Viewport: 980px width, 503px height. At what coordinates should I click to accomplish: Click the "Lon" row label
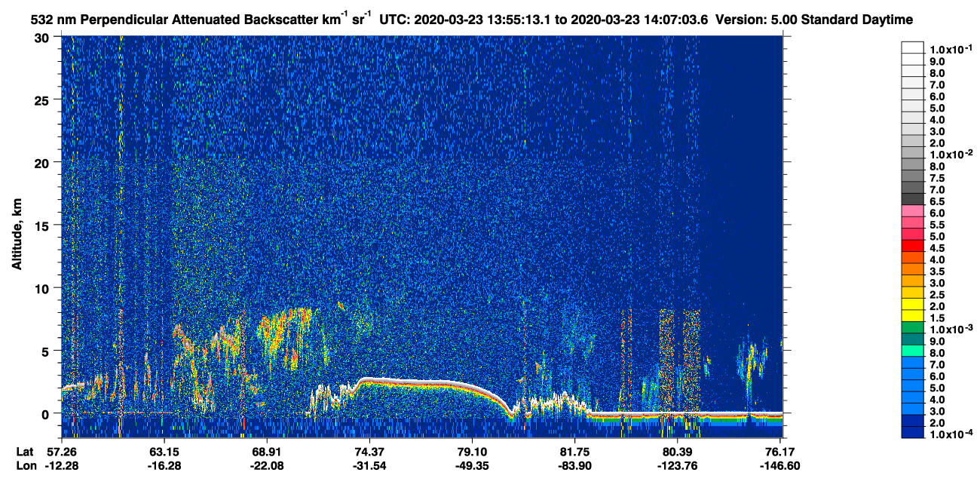coord(26,466)
